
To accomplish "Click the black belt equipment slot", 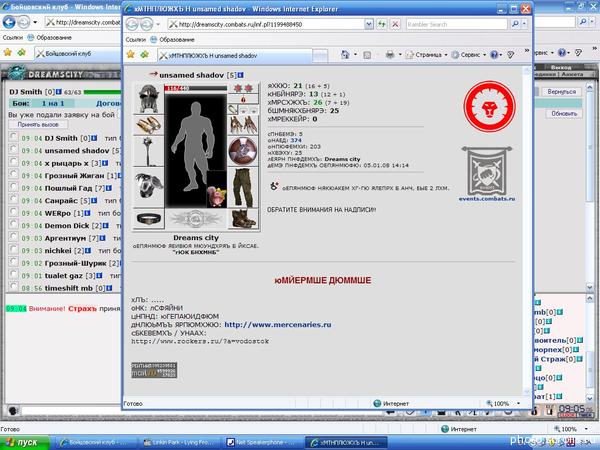I will (x=148, y=219).
